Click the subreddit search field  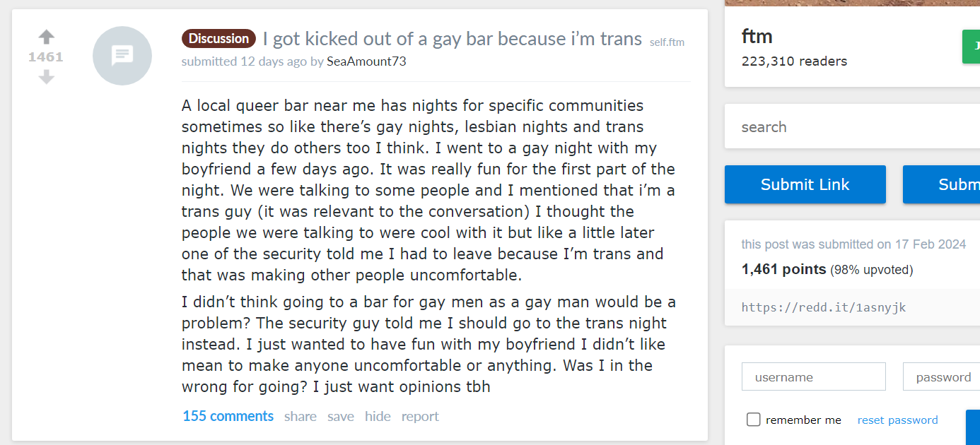(x=848, y=127)
